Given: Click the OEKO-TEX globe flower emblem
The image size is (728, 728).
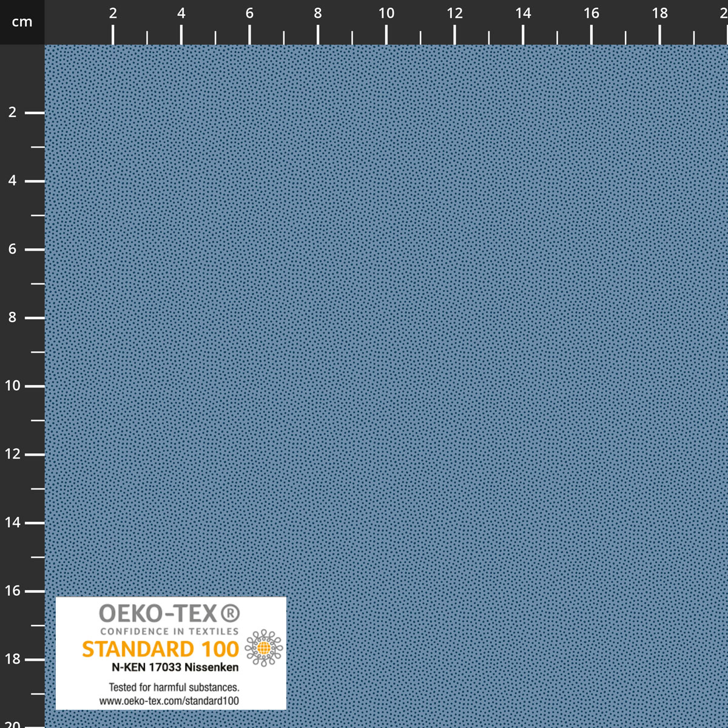Looking at the screenshot, I should [x=263, y=648].
